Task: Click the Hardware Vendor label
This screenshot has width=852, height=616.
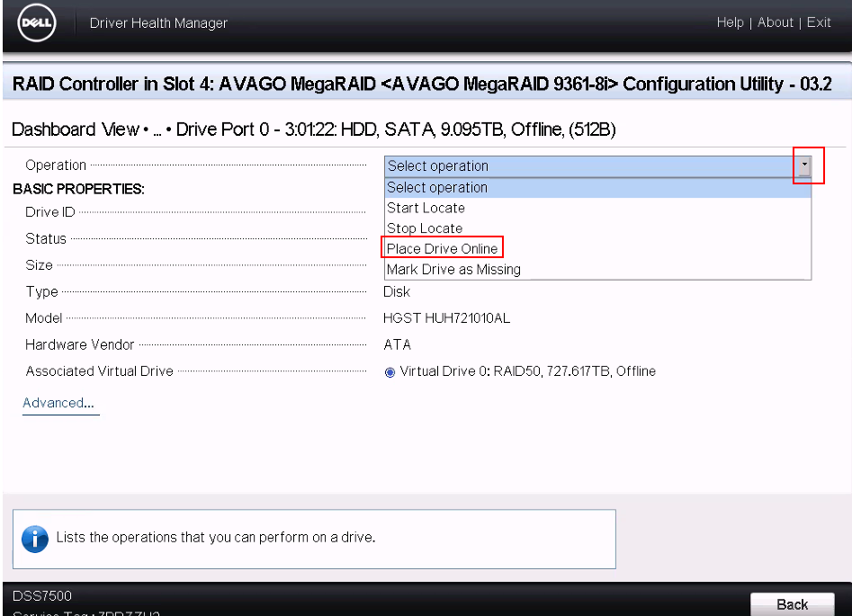Action: 79,345
